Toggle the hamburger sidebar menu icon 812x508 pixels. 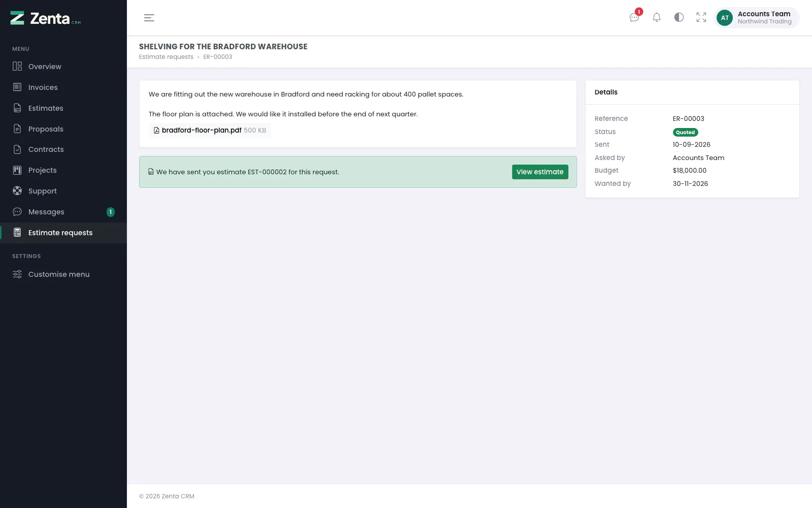[x=149, y=18]
